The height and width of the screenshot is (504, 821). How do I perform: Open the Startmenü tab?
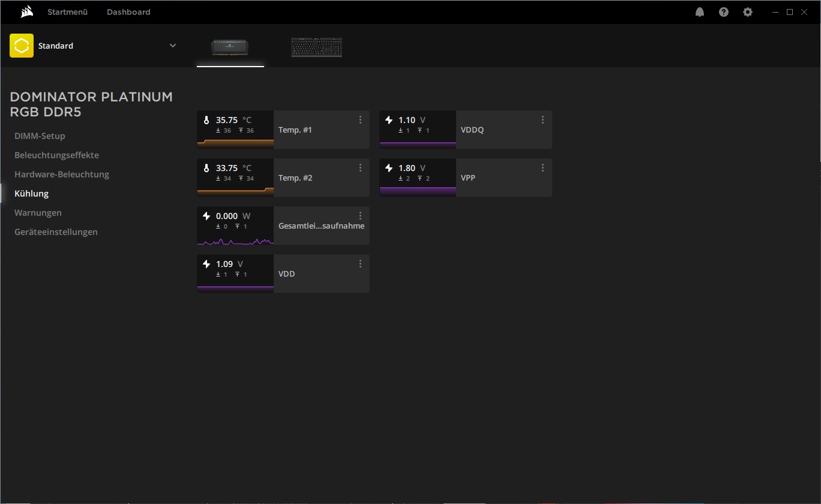(x=67, y=12)
